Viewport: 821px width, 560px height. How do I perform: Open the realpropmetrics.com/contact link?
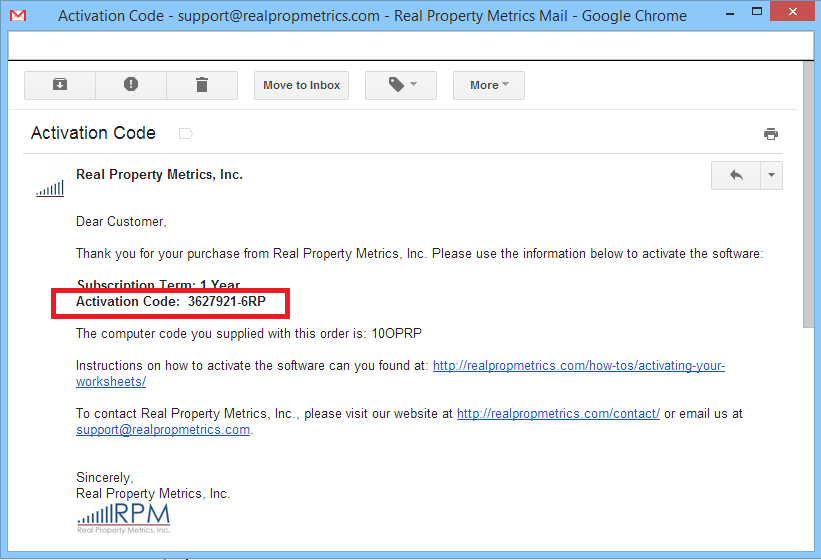coord(558,413)
